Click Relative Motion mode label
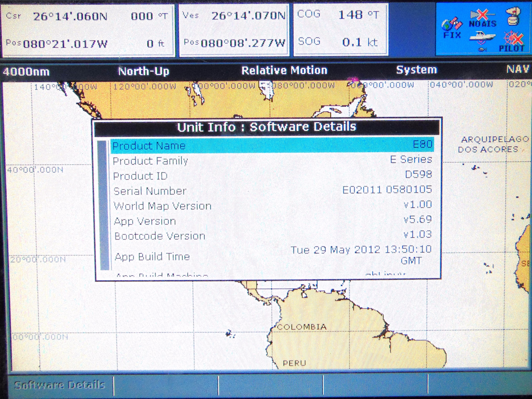The width and height of the screenshot is (532, 399). click(x=284, y=70)
